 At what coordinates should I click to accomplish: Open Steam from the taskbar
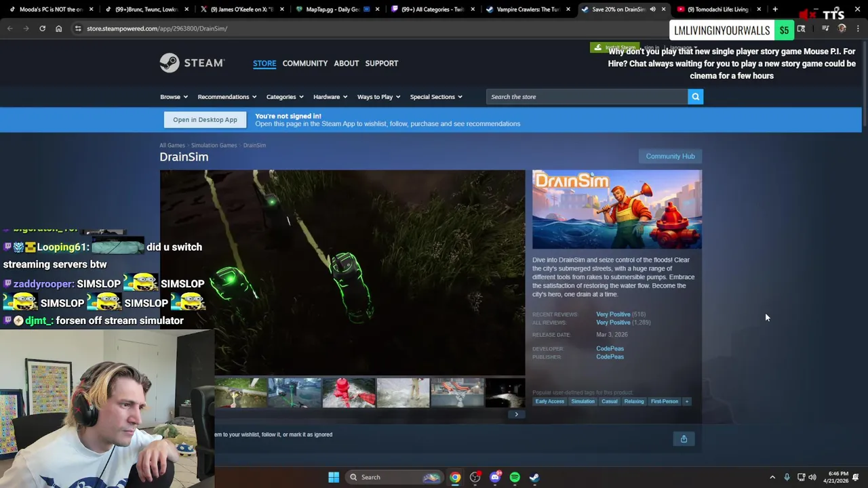534,477
